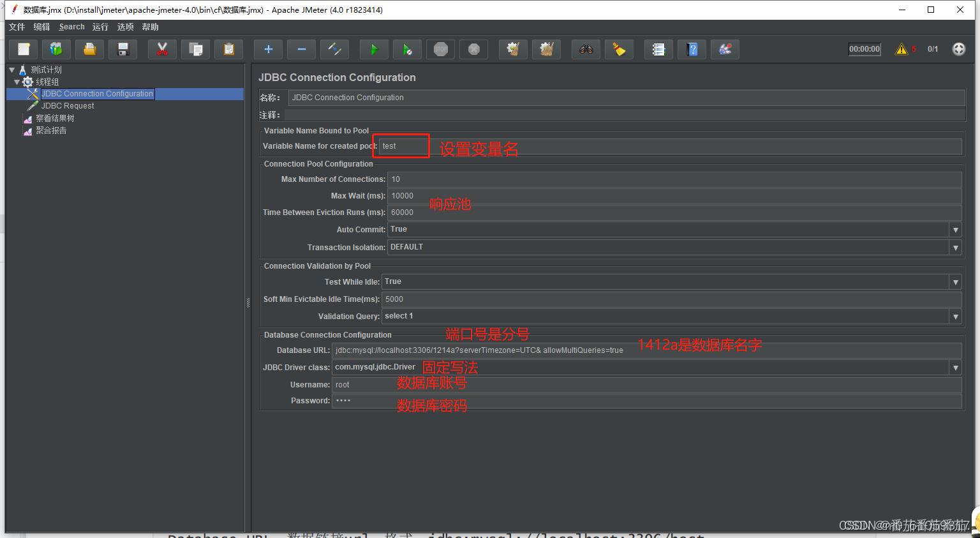This screenshot has height=538, width=980.
Task: Select the 聚合报告 tree item
Action: pos(51,130)
